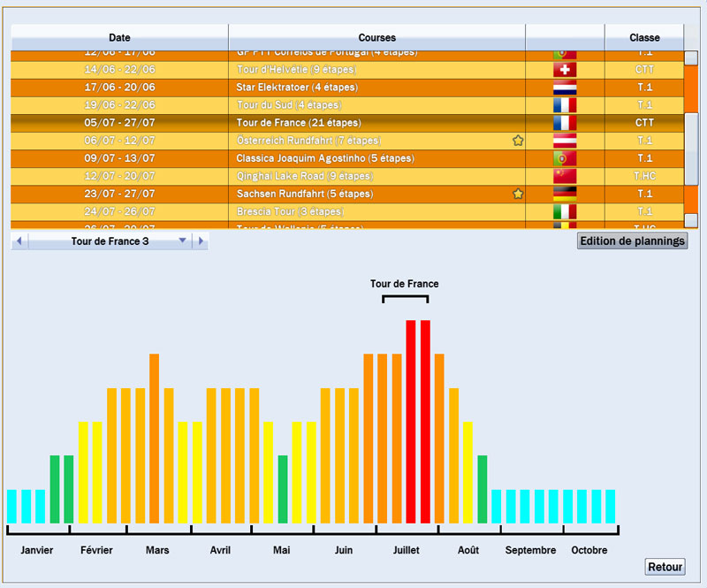Viewport: 707px width, 588px height.
Task: Sort by the Courses column header
Action: click(376, 38)
